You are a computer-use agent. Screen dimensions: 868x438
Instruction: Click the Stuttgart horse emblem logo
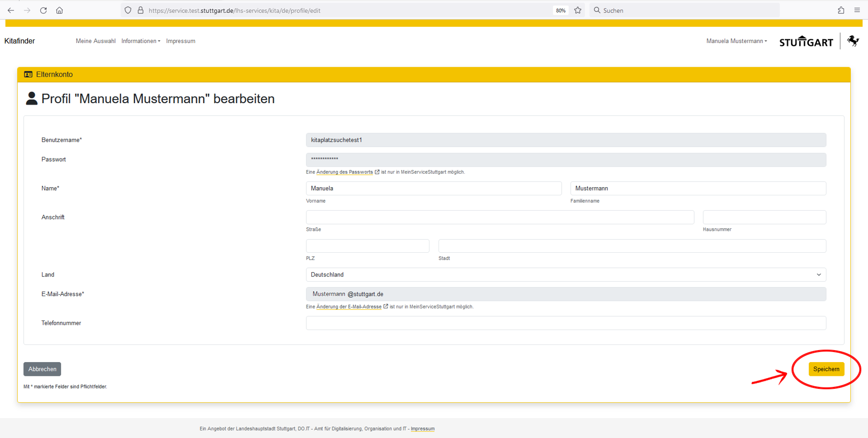pos(853,41)
